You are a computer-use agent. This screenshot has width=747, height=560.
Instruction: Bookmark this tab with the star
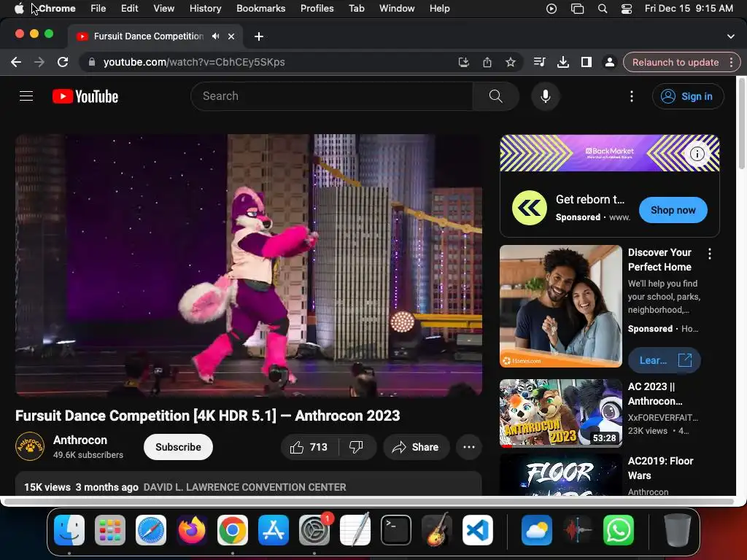pyautogui.click(x=510, y=63)
